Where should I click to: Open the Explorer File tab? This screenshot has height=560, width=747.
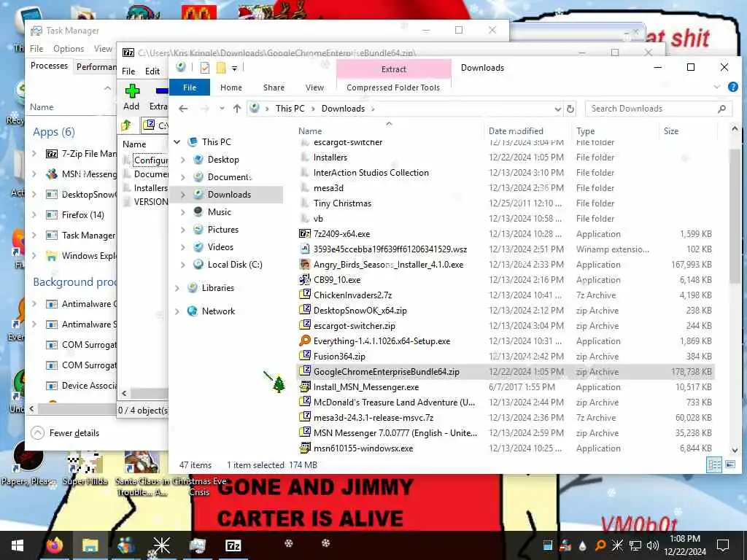point(190,87)
